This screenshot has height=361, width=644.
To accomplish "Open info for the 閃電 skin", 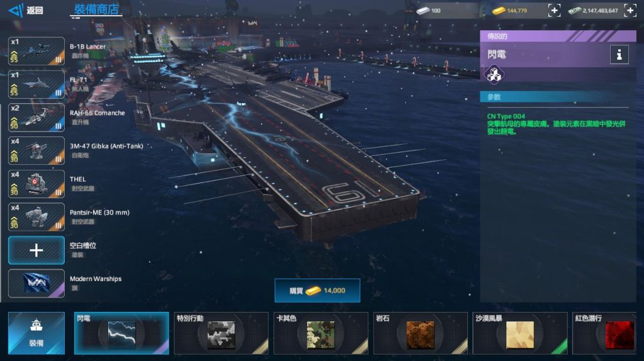I will coord(619,54).
